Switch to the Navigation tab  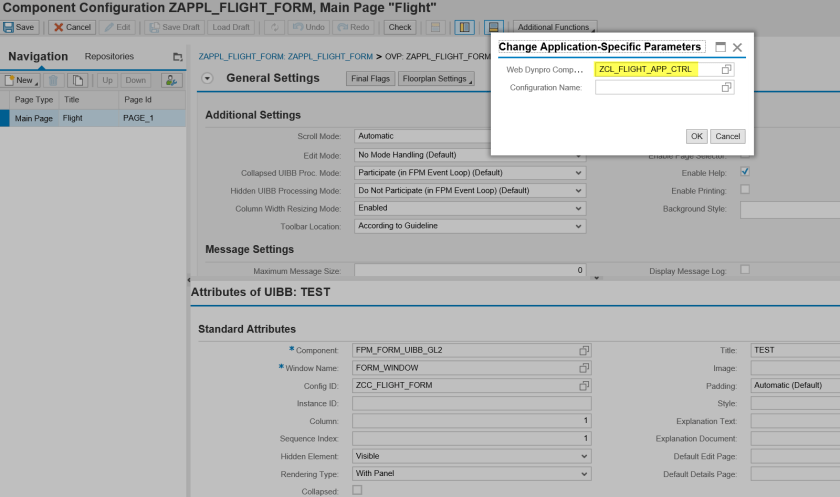pos(38,57)
